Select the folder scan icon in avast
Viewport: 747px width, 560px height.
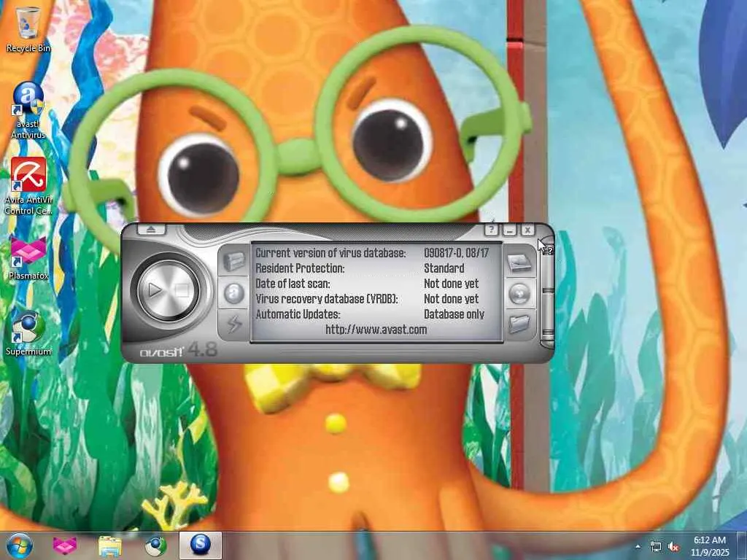coord(519,324)
